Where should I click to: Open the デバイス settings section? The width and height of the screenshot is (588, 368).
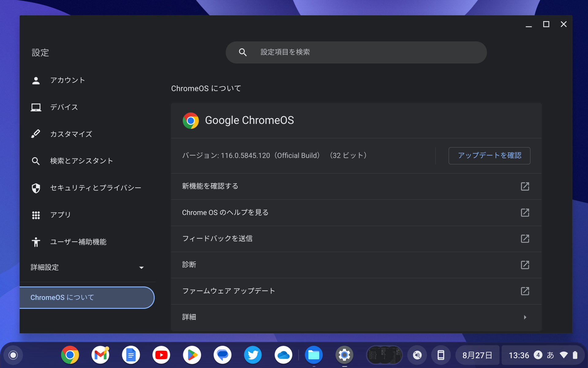[64, 107]
